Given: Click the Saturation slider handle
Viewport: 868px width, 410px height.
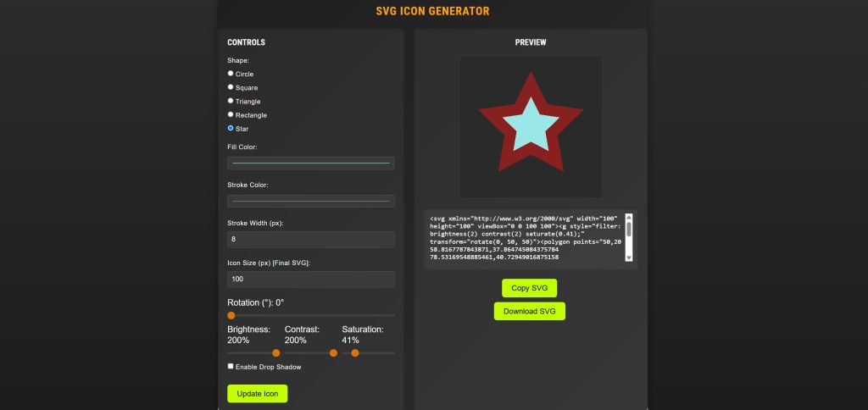Looking at the screenshot, I should 355,353.
